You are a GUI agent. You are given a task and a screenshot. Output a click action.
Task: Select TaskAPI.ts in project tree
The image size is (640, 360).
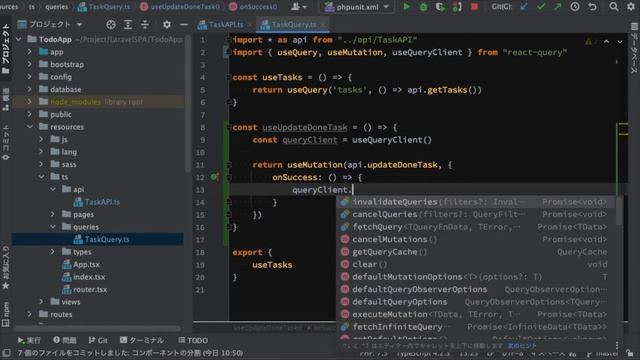coord(97,202)
